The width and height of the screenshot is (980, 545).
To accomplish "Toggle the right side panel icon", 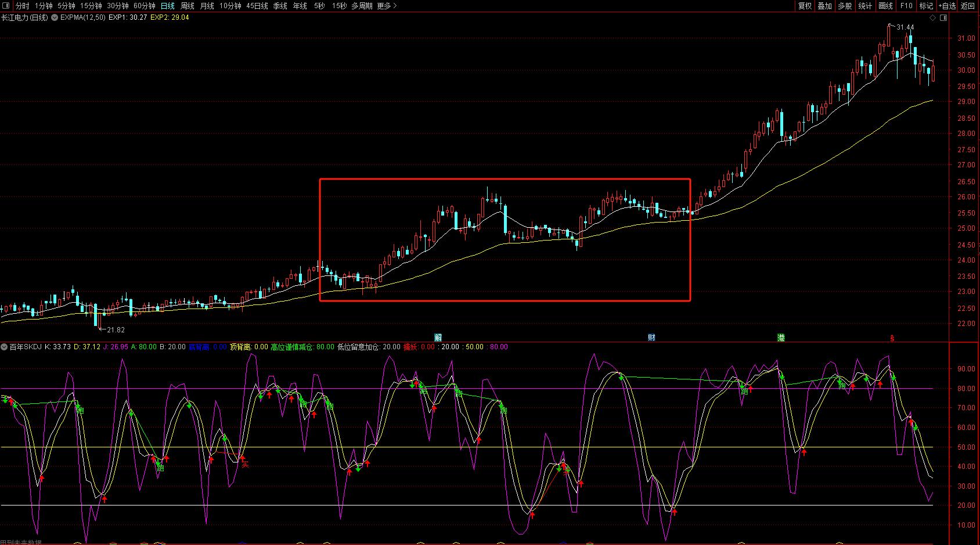I will [943, 17].
